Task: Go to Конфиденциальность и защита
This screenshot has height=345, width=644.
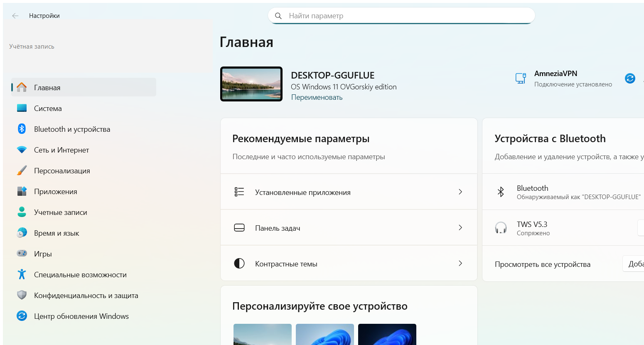Action: [84, 295]
